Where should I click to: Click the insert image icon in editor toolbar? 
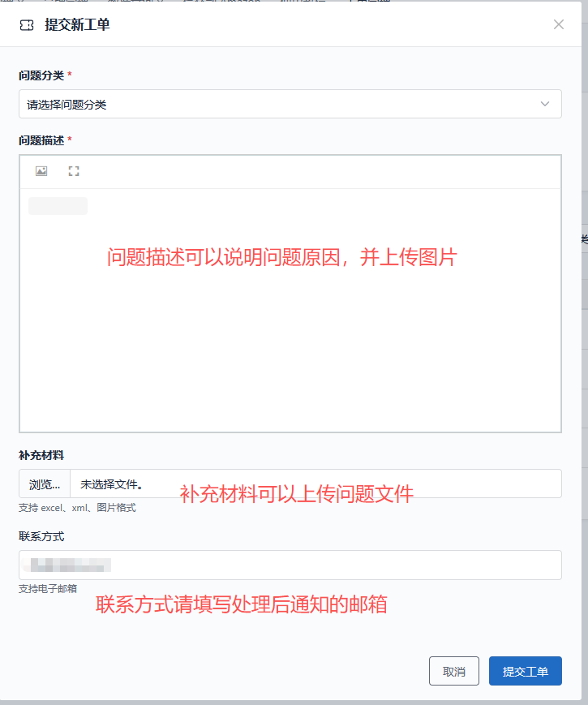click(x=41, y=171)
